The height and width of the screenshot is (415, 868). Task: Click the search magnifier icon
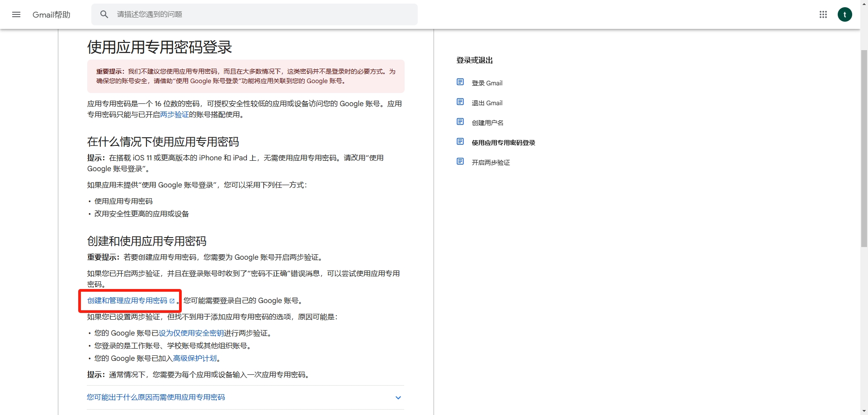pyautogui.click(x=104, y=14)
